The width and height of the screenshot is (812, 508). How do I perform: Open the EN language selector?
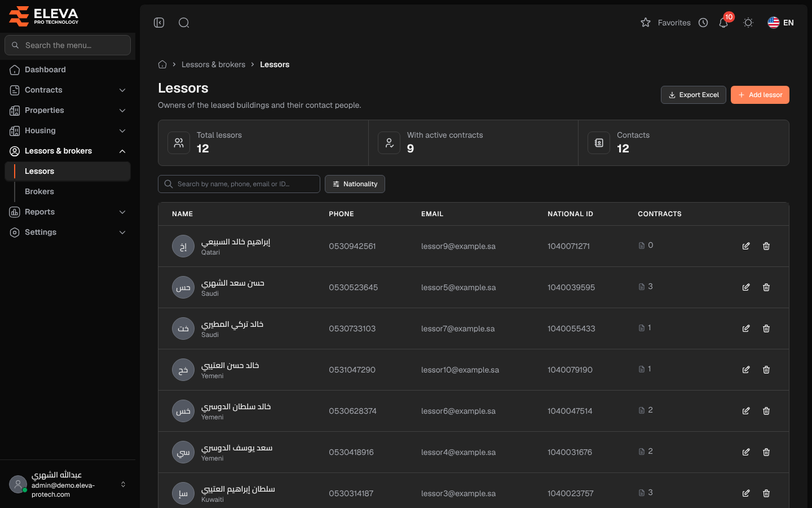point(780,23)
